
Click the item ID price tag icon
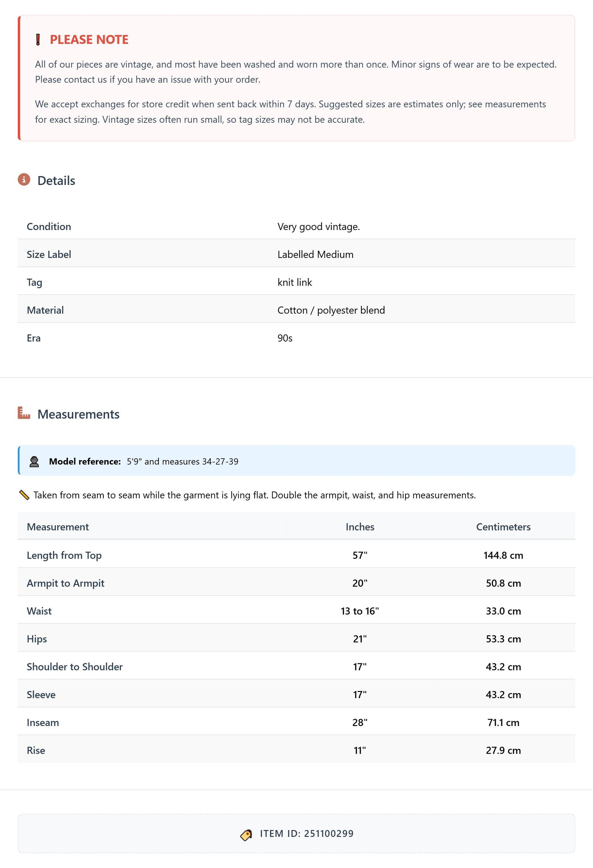click(246, 834)
